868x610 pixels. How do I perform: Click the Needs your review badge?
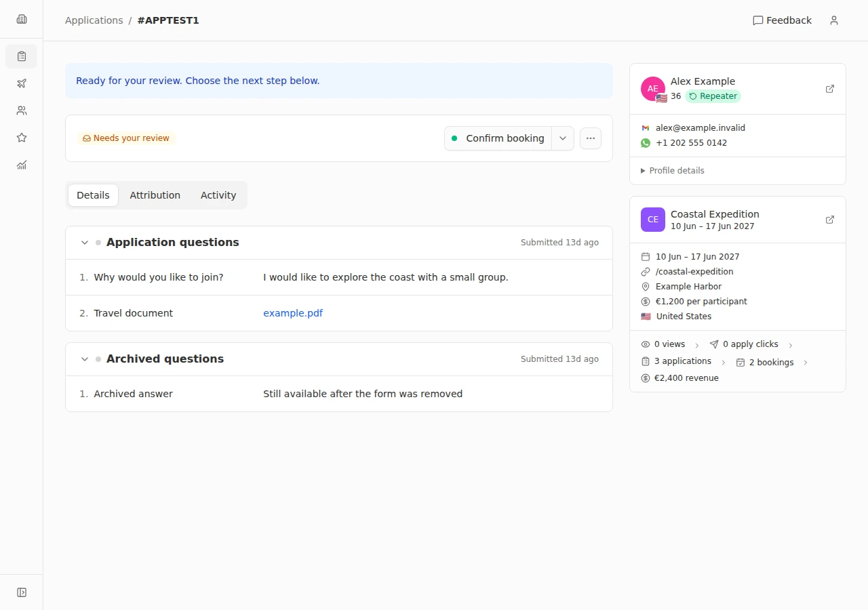pos(126,138)
